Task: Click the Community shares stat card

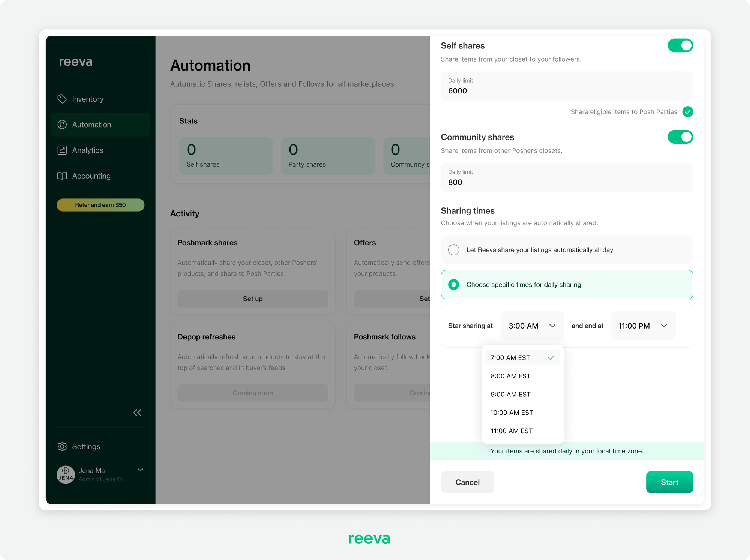Action: [x=406, y=156]
